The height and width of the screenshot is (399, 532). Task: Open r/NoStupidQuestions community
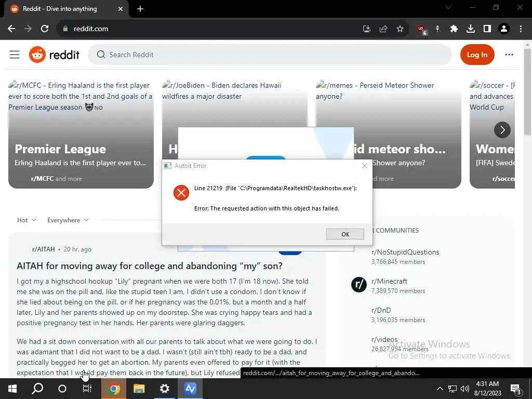point(405,252)
